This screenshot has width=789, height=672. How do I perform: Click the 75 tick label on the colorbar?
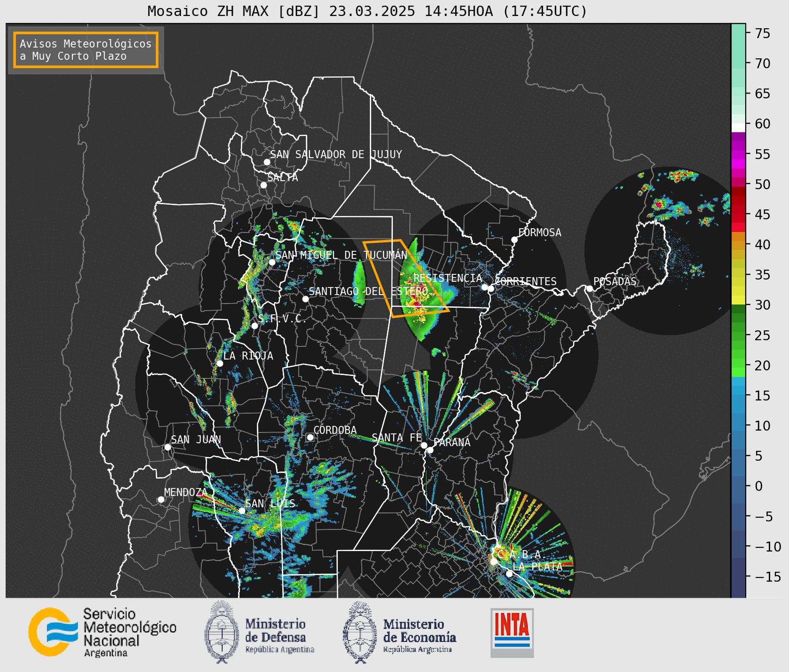coord(763,33)
